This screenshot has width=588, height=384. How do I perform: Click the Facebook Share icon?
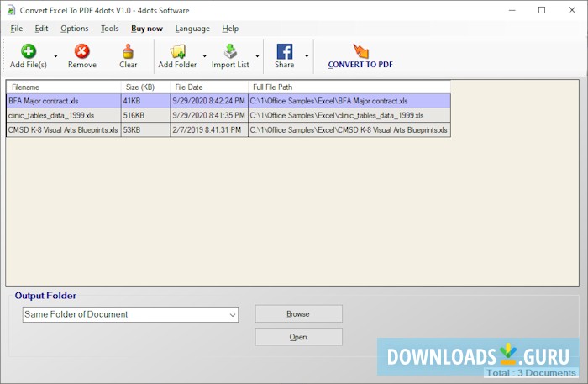[285, 51]
